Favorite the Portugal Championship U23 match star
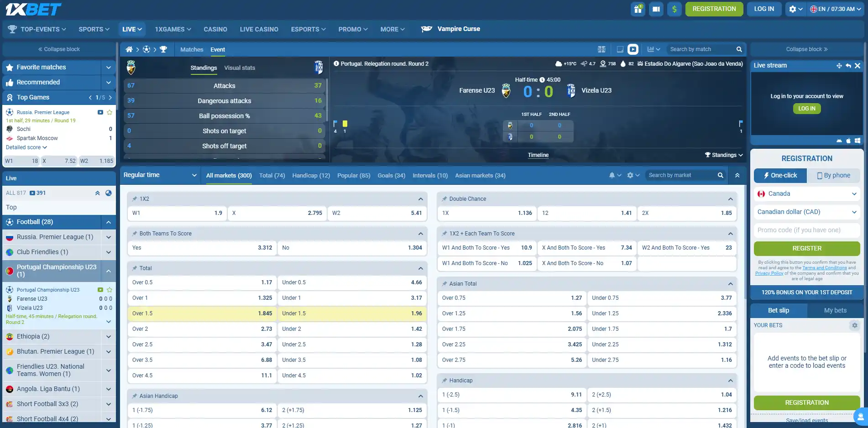The width and height of the screenshot is (868, 428). (110, 290)
